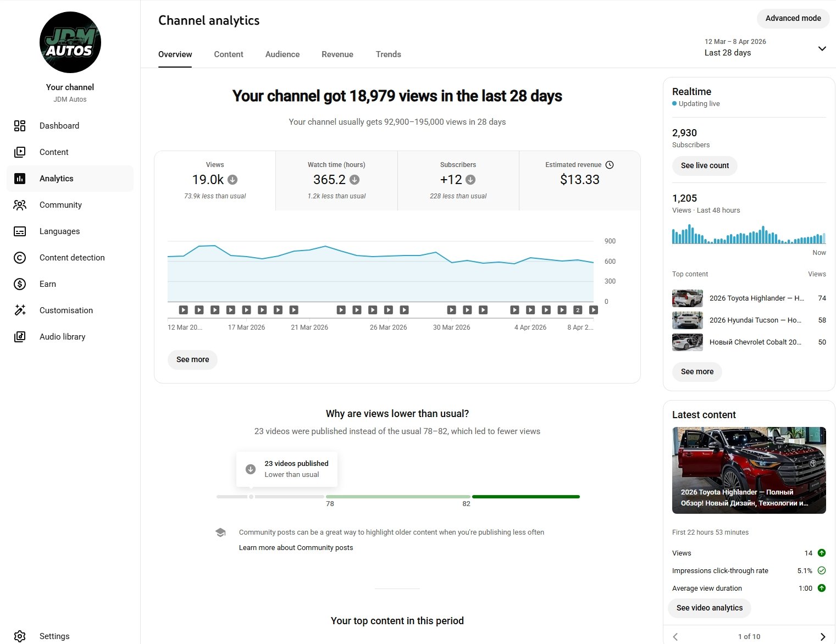
Task: Open Learn more about Community posts link
Action: pyautogui.click(x=296, y=548)
